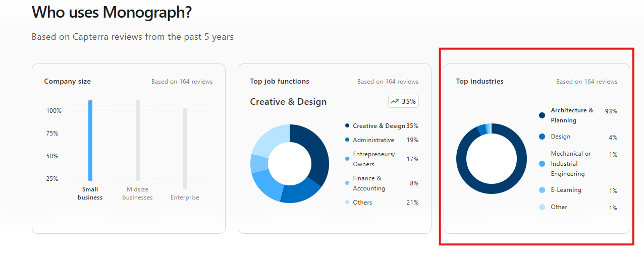
Task: Click the green trending-up arrow icon
Action: coord(395,101)
